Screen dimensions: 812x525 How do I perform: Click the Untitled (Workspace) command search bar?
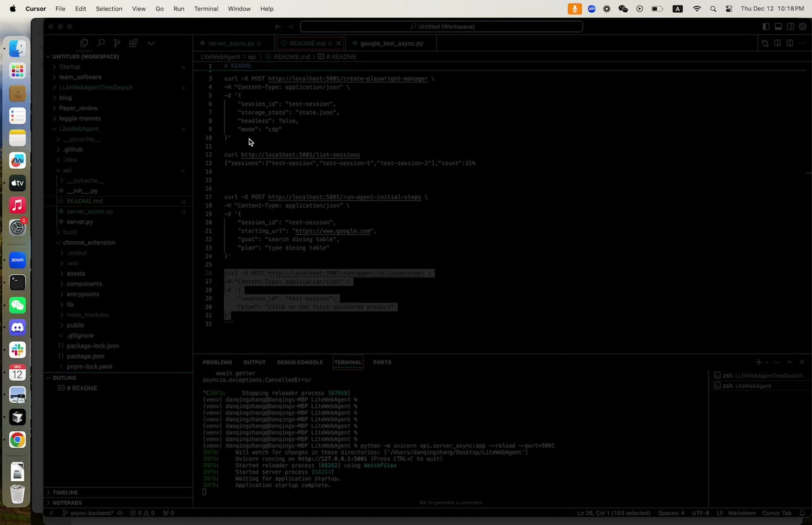click(x=442, y=27)
